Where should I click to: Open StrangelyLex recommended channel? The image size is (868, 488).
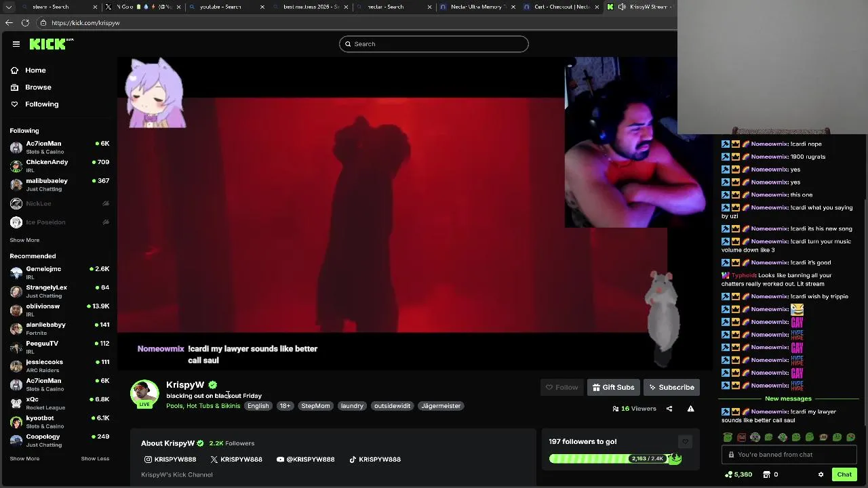tap(60, 291)
